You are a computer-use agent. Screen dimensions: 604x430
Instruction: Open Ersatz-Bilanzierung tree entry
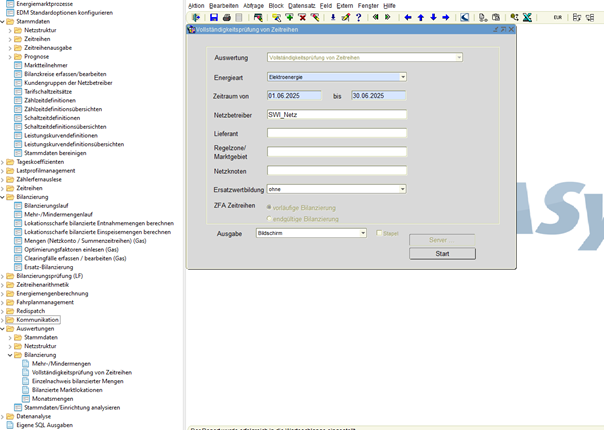[49, 267]
